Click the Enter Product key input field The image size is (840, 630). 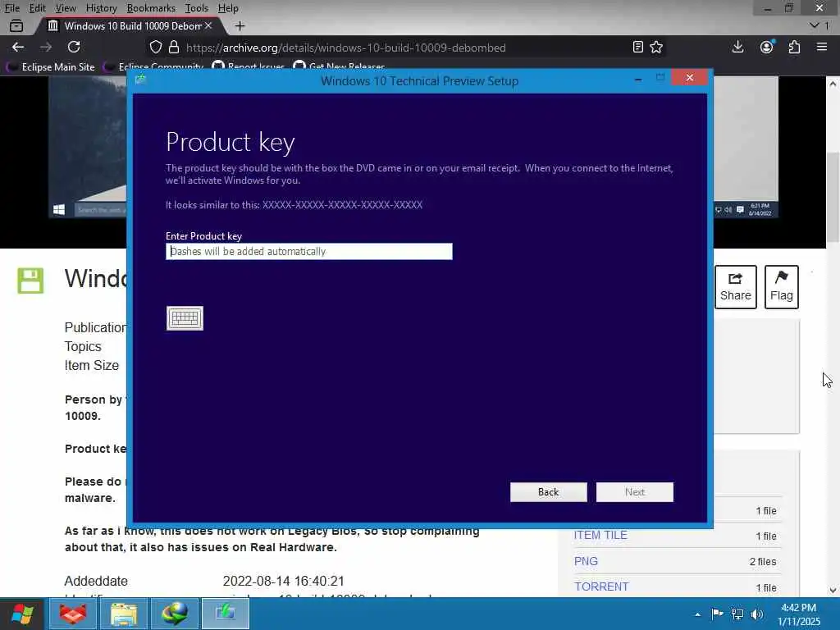(308, 251)
